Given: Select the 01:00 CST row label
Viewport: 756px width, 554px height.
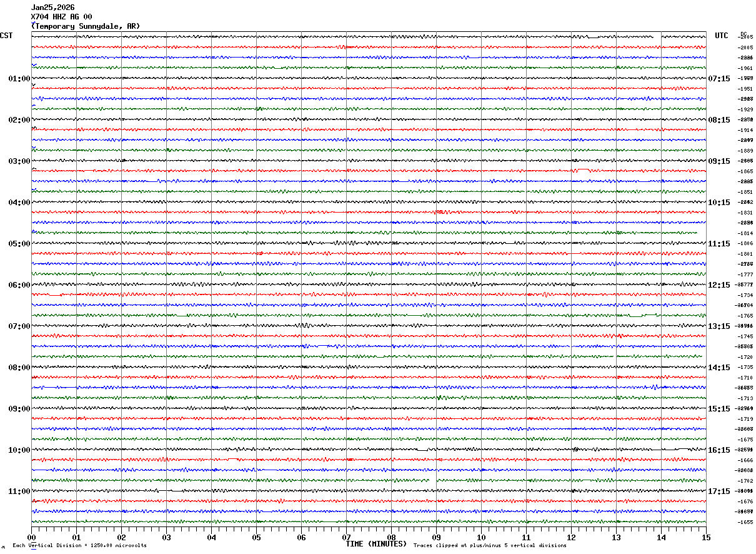Looking at the screenshot, I should click(19, 79).
